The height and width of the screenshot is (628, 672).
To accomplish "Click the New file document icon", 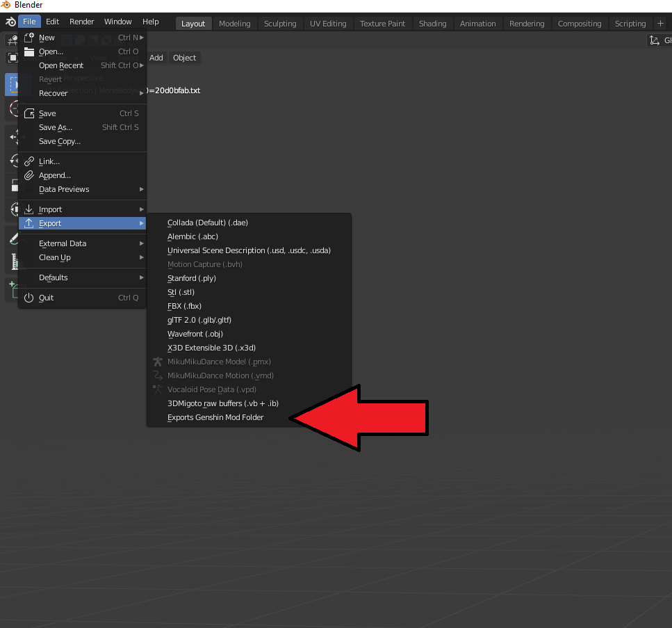I will 28,38.
